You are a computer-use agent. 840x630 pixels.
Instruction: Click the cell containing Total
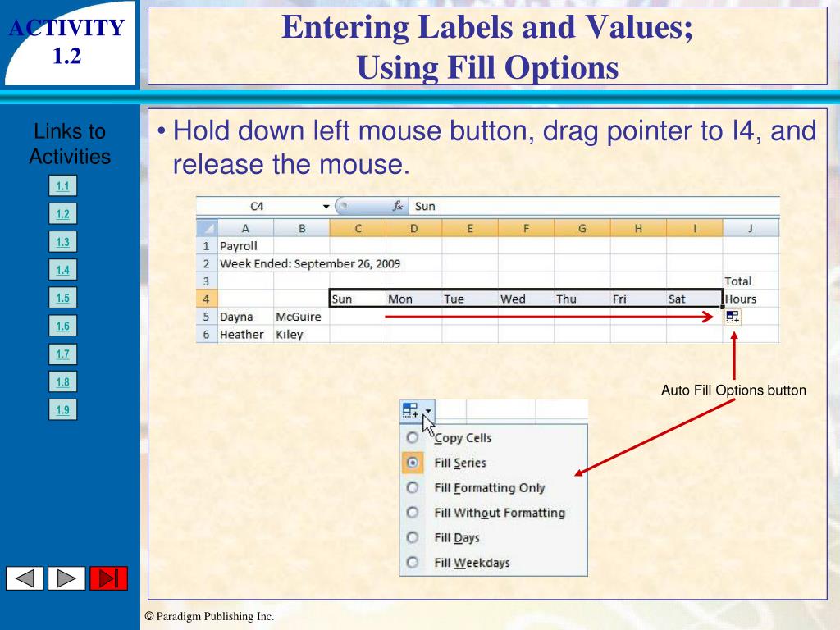pyautogui.click(x=751, y=281)
